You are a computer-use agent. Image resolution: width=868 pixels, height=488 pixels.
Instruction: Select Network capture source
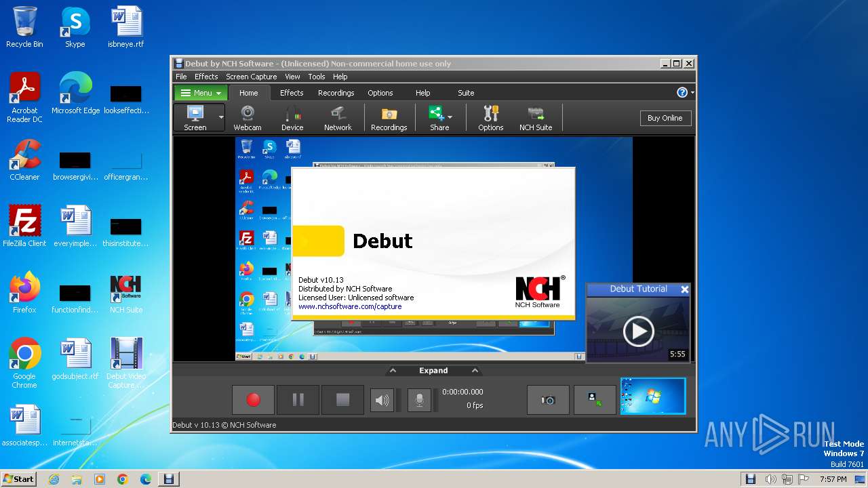point(338,118)
